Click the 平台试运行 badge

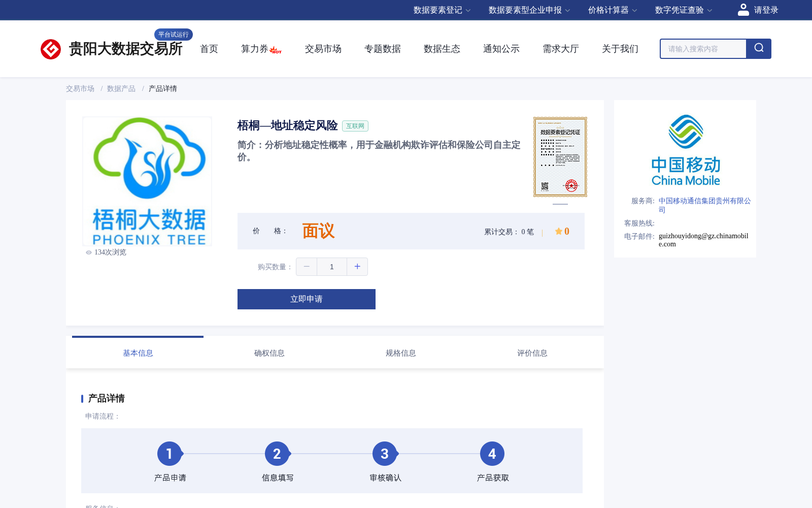(174, 35)
